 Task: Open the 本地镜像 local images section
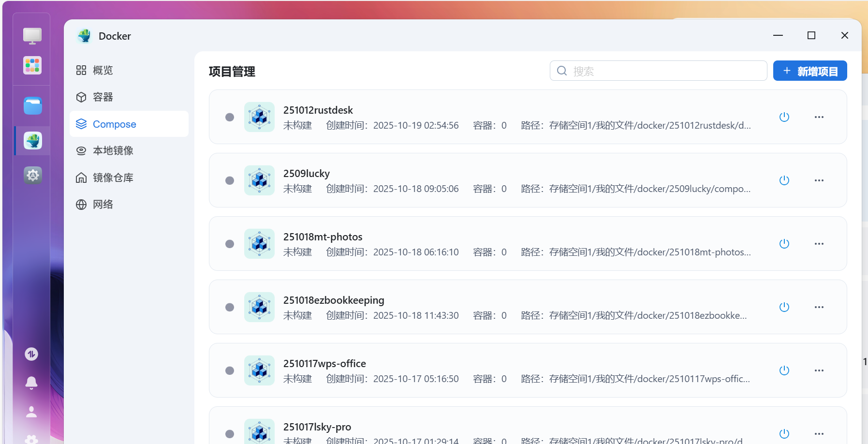coord(129,151)
